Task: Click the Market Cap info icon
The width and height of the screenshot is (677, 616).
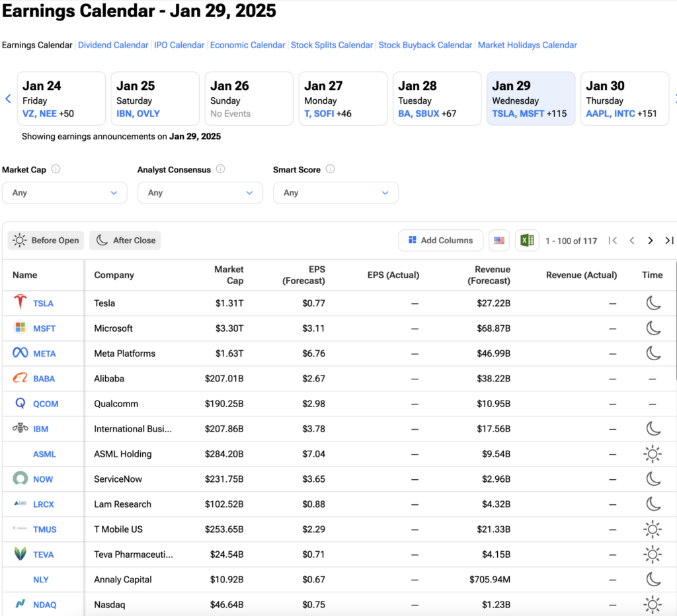Action: (x=56, y=169)
